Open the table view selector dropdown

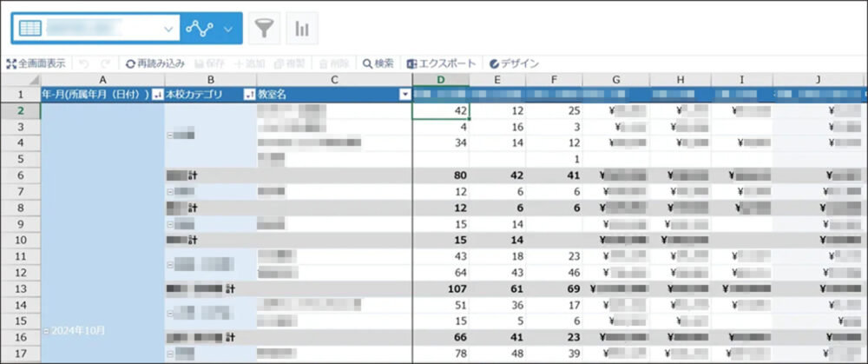tap(95, 29)
